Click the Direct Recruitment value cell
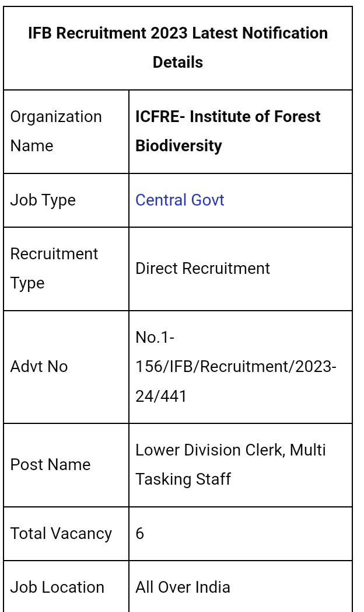The image size is (364, 612). 240,269
